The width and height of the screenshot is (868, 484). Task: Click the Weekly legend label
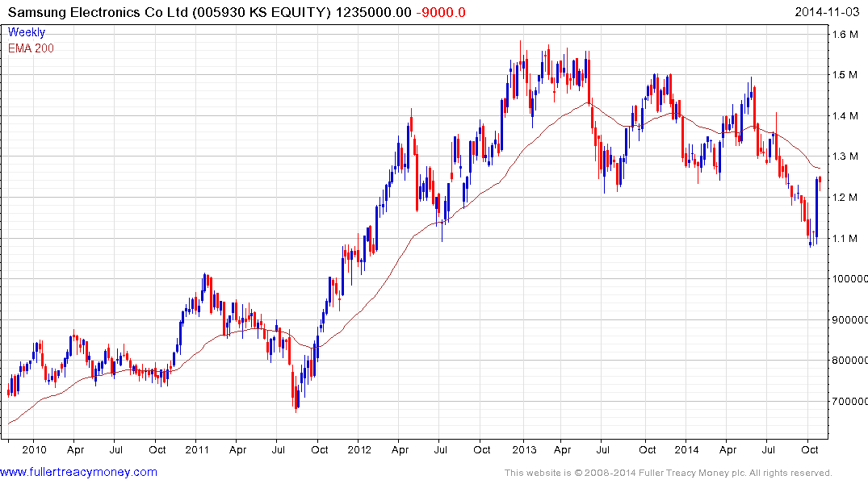(x=27, y=32)
